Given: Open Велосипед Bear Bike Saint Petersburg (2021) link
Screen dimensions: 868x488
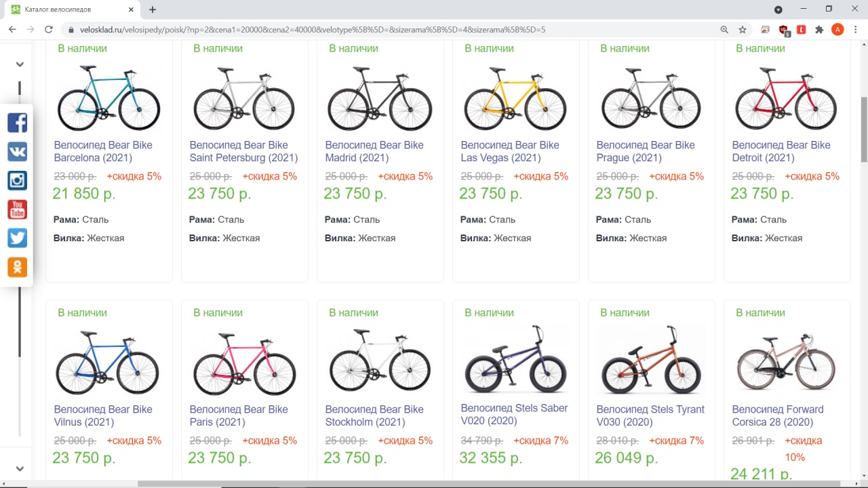Looking at the screenshot, I should [243, 151].
